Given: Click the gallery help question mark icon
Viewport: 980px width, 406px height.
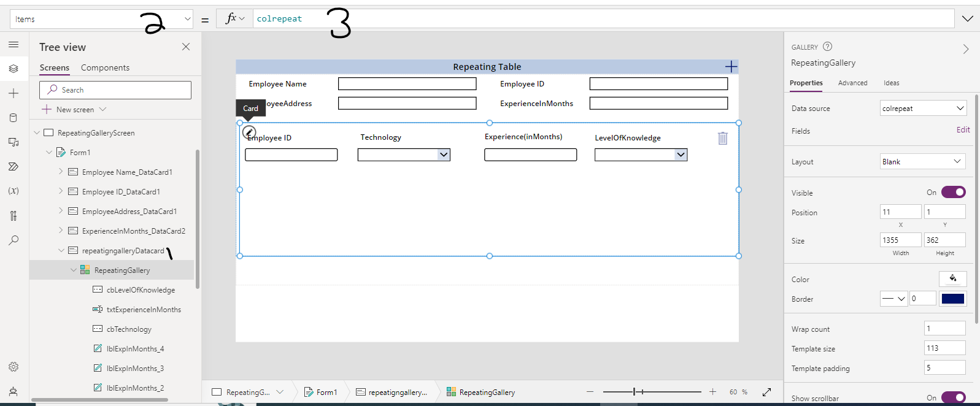Looking at the screenshot, I should point(827,47).
